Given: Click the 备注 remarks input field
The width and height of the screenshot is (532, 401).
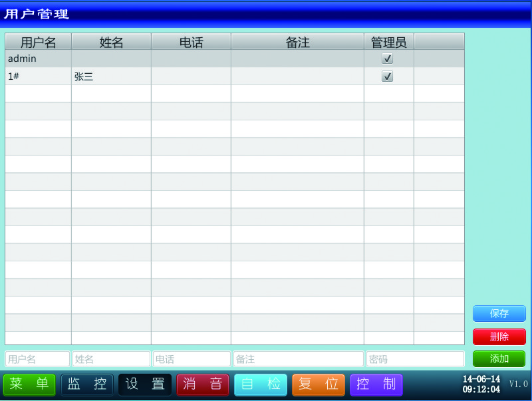Looking at the screenshot, I should click(298, 359).
